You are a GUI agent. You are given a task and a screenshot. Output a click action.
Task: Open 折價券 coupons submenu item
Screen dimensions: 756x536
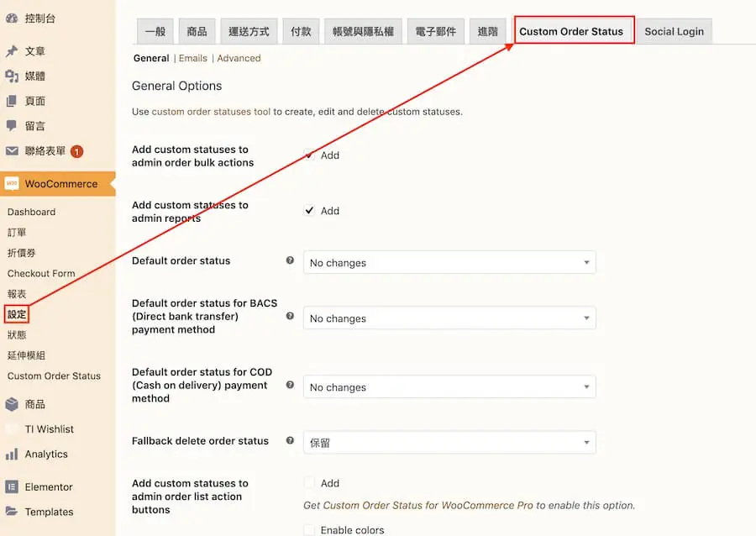(21, 253)
